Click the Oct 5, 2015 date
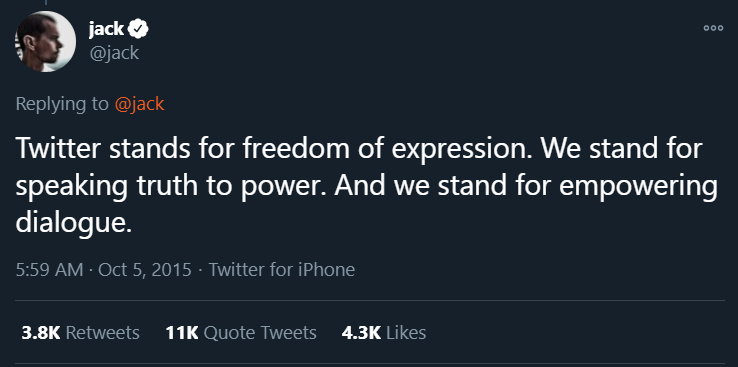This screenshot has height=367, width=738. (144, 270)
